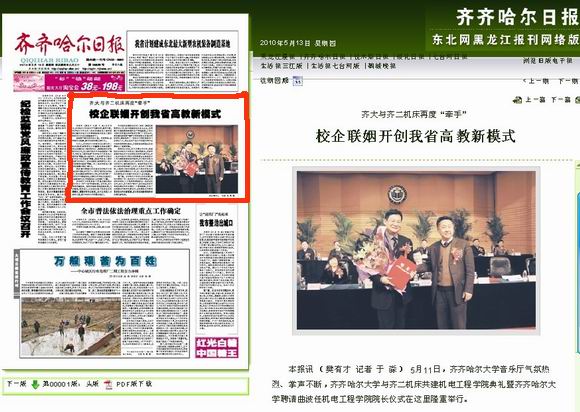Click the PDF download icon
580x412 pixels.
coord(108,385)
